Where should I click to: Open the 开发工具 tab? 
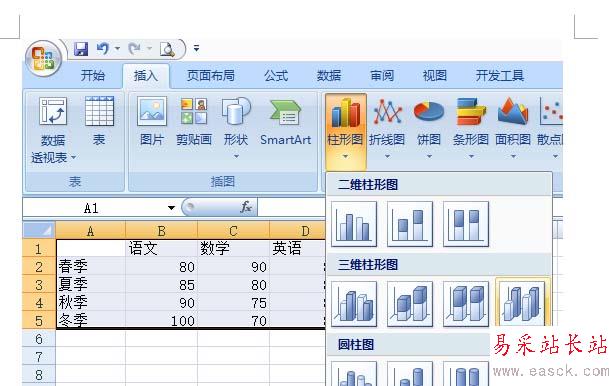pyautogui.click(x=500, y=75)
